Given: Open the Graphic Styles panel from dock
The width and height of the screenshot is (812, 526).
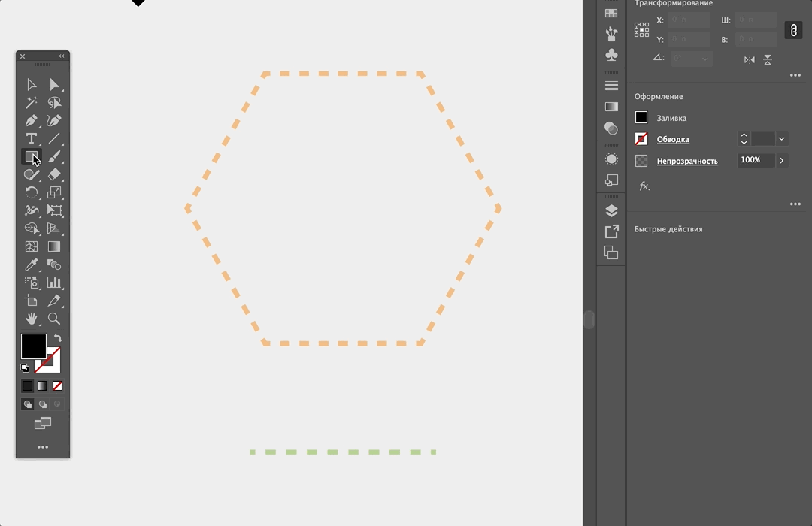Looking at the screenshot, I should [611, 180].
